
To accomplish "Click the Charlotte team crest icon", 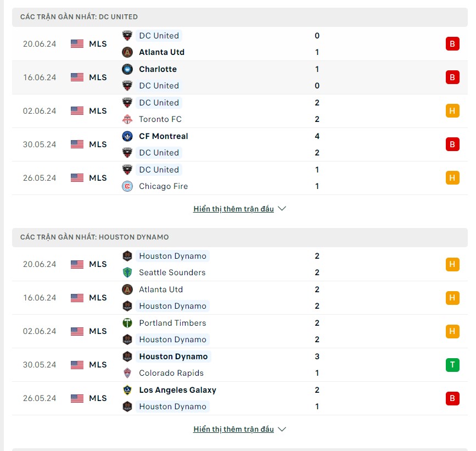I will (x=127, y=69).
